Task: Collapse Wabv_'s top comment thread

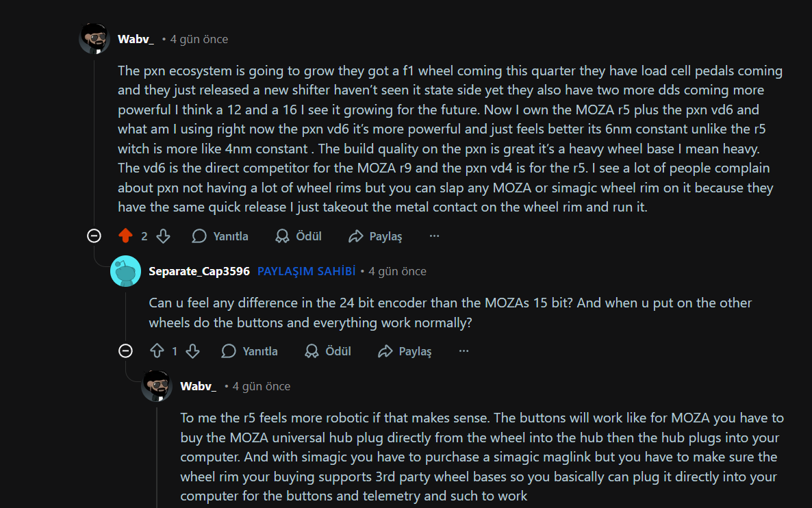Action: coord(94,236)
